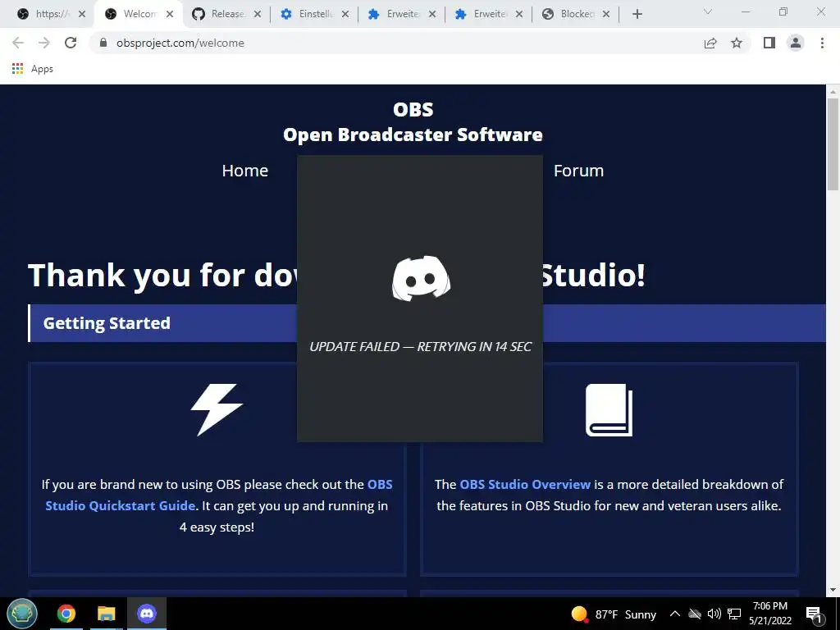Open the notification center icon
The image size is (840, 630).
pyautogui.click(x=813, y=614)
